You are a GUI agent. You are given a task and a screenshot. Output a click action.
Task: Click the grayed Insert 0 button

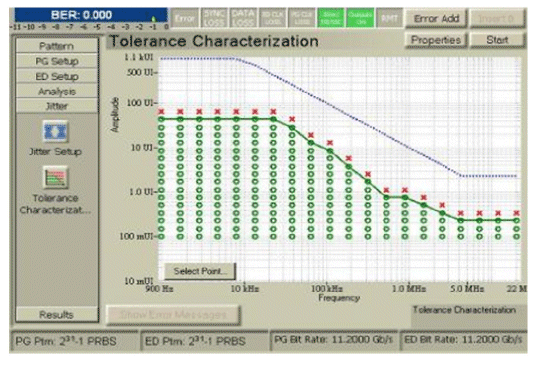click(497, 18)
